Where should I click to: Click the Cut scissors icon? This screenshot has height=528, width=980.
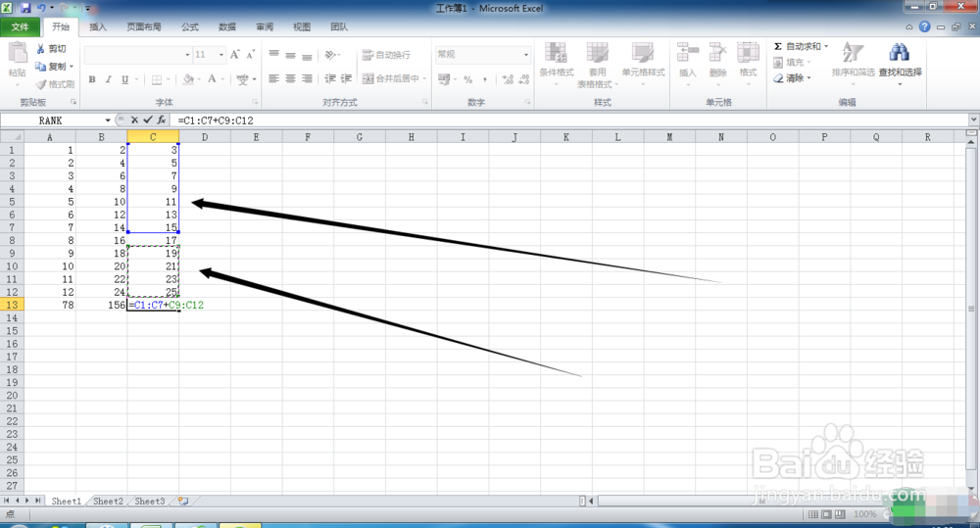40,49
